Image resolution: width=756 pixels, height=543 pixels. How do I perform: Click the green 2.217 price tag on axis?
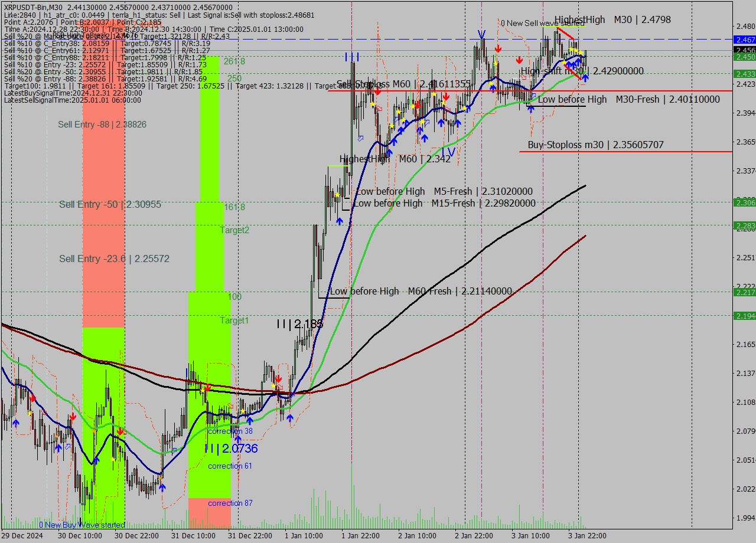(744, 292)
